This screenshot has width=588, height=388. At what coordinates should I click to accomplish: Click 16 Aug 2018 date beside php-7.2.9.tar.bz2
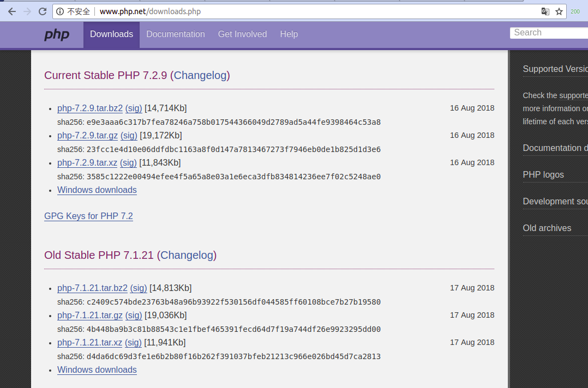pos(472,108)
